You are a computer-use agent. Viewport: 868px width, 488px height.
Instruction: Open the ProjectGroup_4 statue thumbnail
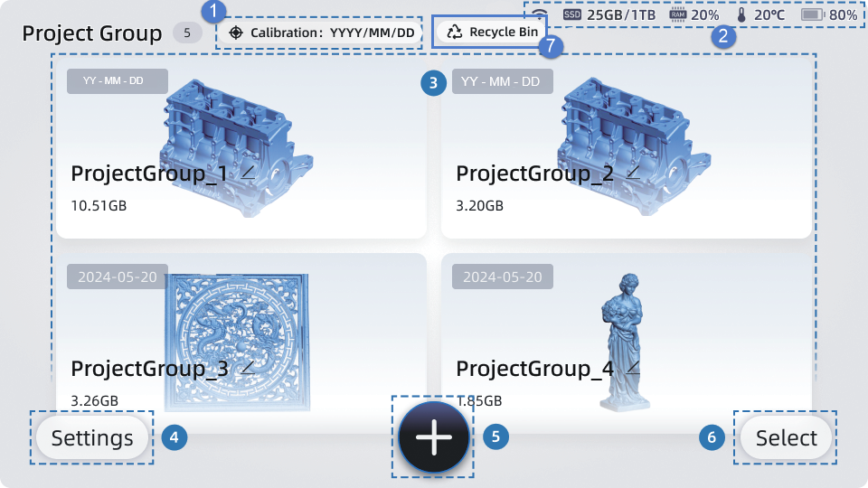pos(622,342)
